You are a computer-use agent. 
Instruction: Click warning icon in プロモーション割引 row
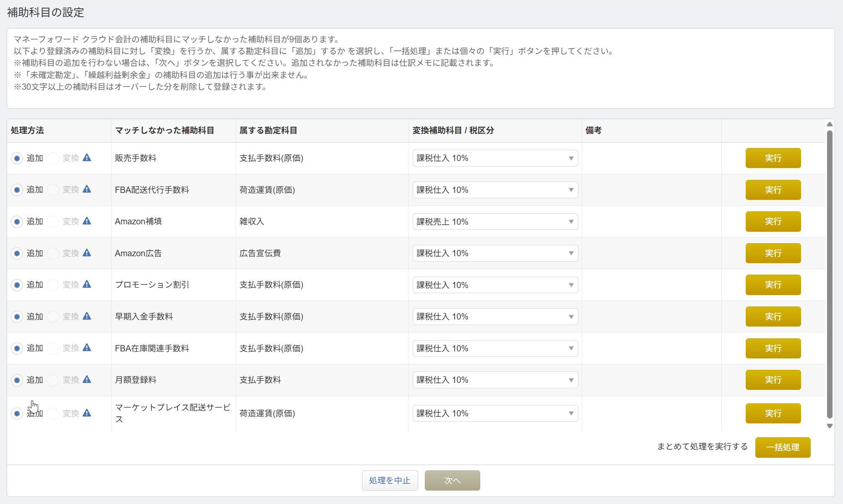tap(87, 284)
